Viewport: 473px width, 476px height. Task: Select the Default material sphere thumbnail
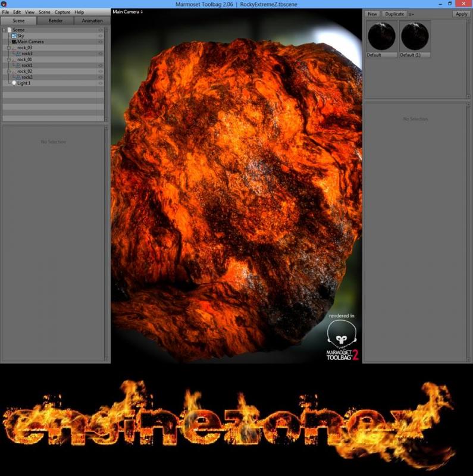pyautogui.click(x=381, y=36)
